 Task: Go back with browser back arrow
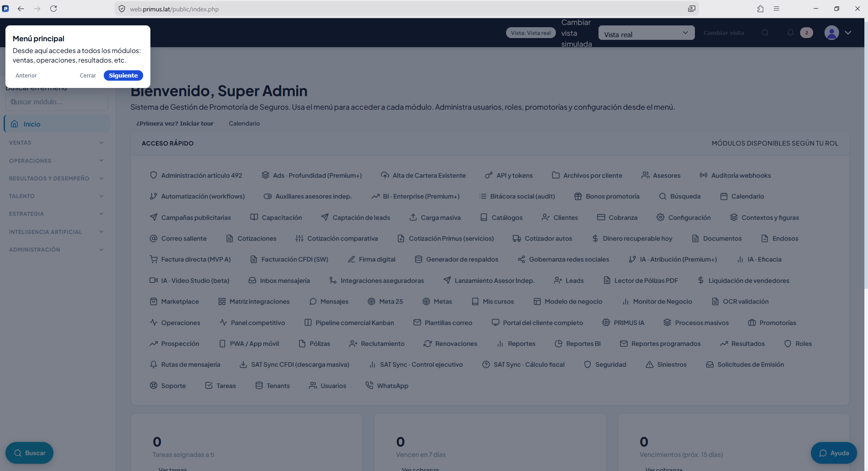click(x=21, y=9)
